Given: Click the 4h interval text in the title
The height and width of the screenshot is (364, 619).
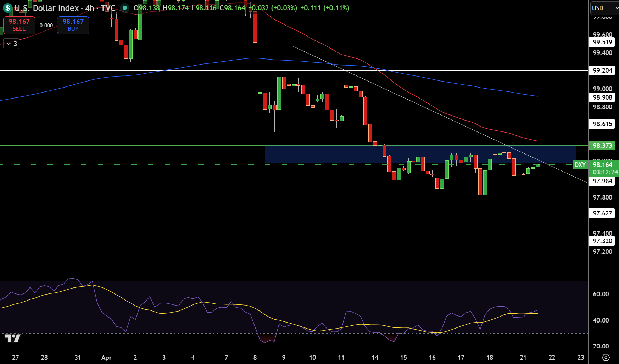Looking at the screenshot, I should click(90, 8).
